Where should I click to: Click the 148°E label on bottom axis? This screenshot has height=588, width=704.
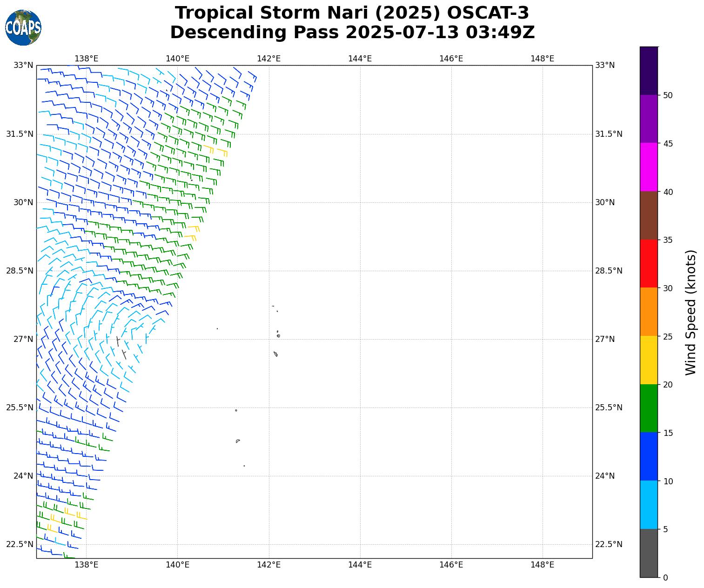tap(542, 565)
